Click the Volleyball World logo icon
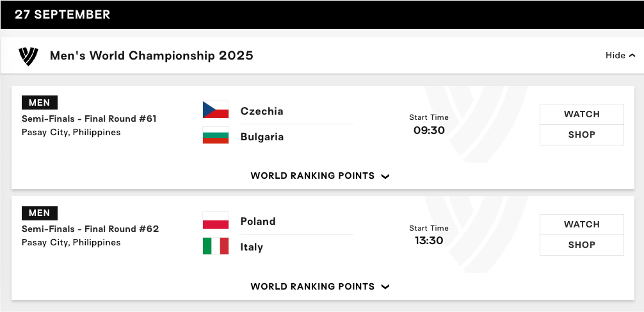The height and width of the screenshot is (312, 644). [28, 56]
